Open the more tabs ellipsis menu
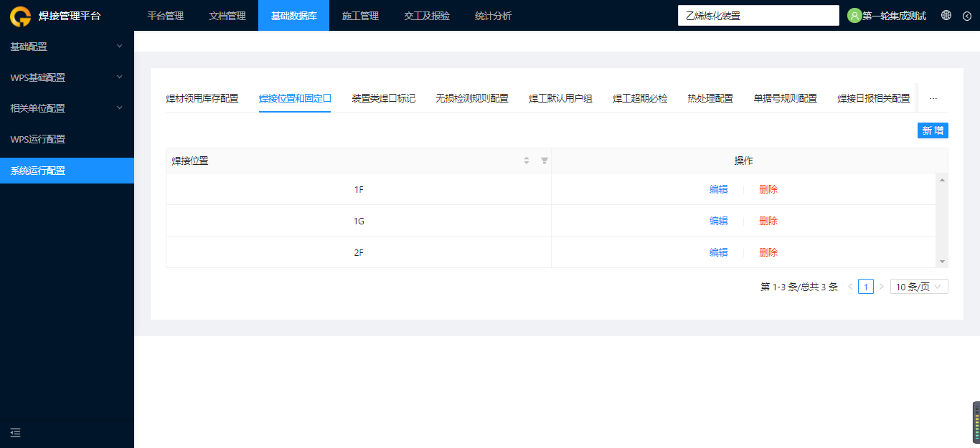 click(933, 98)
